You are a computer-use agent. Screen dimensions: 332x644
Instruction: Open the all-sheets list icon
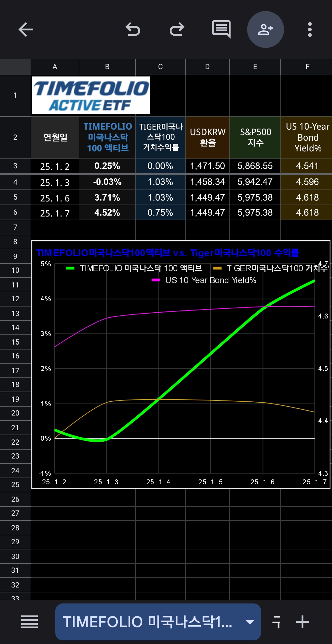[30, 622]
